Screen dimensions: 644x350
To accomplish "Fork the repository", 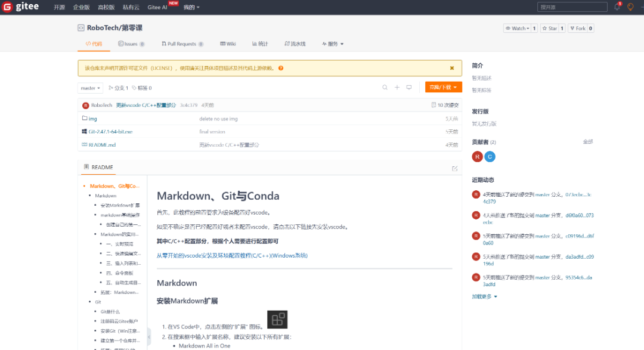I will tap(578, 29).
